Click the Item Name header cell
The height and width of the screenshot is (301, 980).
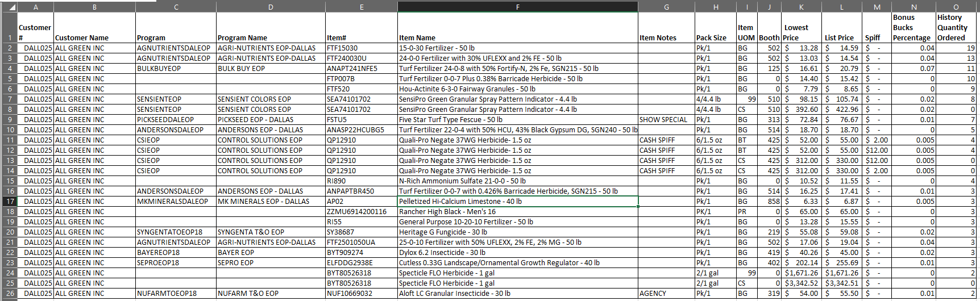pos(517,37)
